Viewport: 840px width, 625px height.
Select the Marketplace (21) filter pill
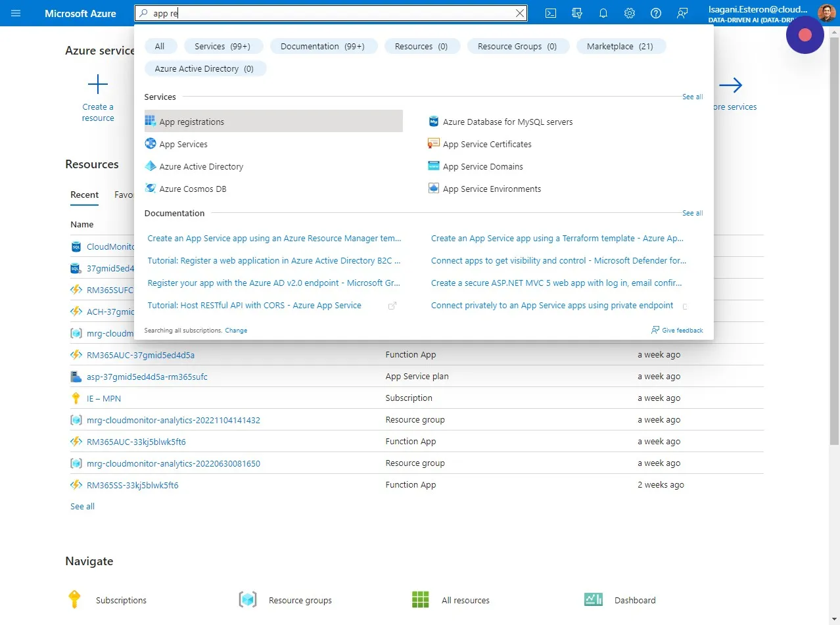pyautogui.click(x=620, y=46)
